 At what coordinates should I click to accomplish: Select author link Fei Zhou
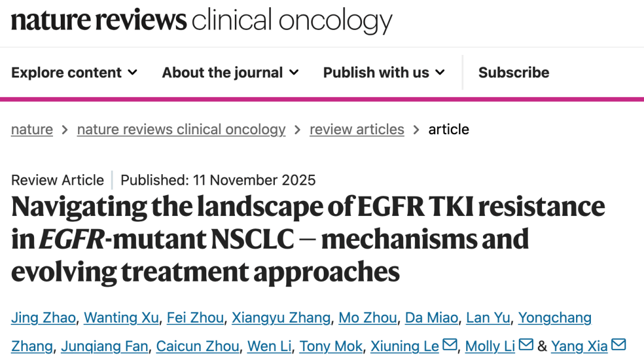(195, 318)
